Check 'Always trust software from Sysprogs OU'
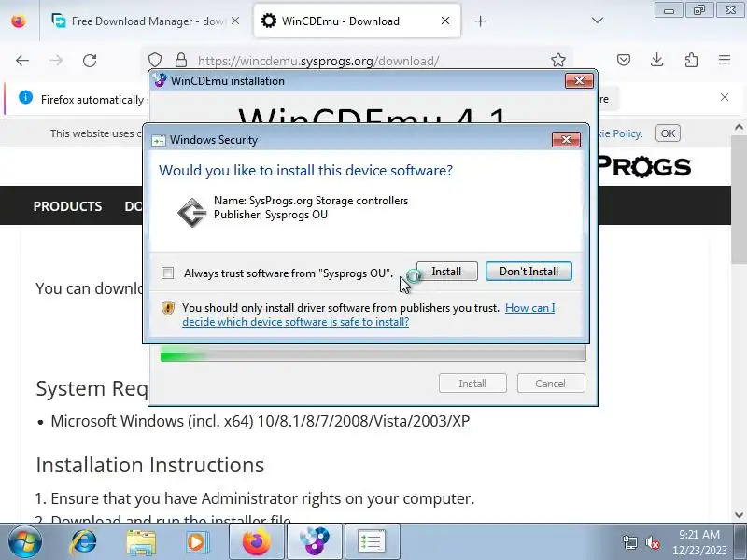 168,273
